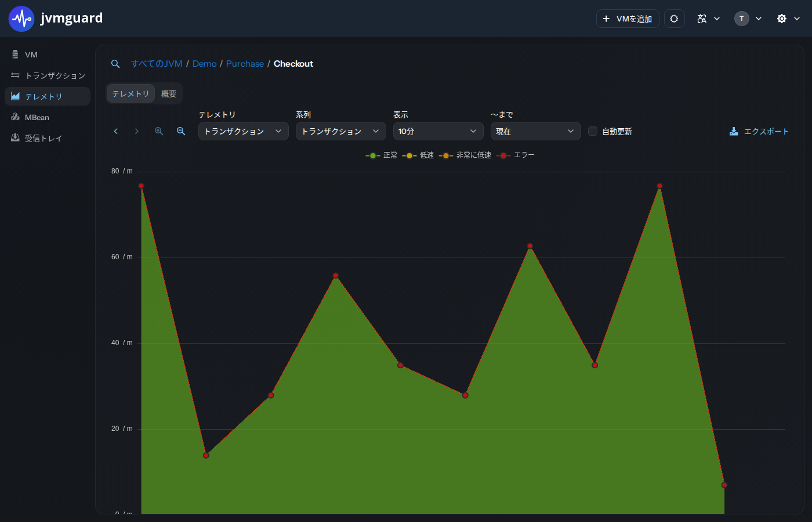Go to すべてのJVM breadcrumb link
The width and height of the screenshot is (812, 522).
(x=157, y=64)
